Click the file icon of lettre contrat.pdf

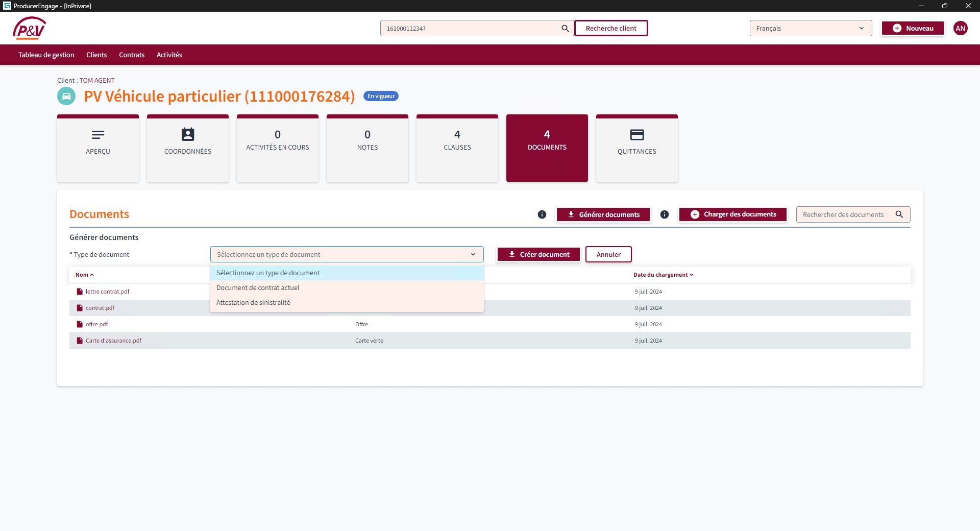pos(80,292)
